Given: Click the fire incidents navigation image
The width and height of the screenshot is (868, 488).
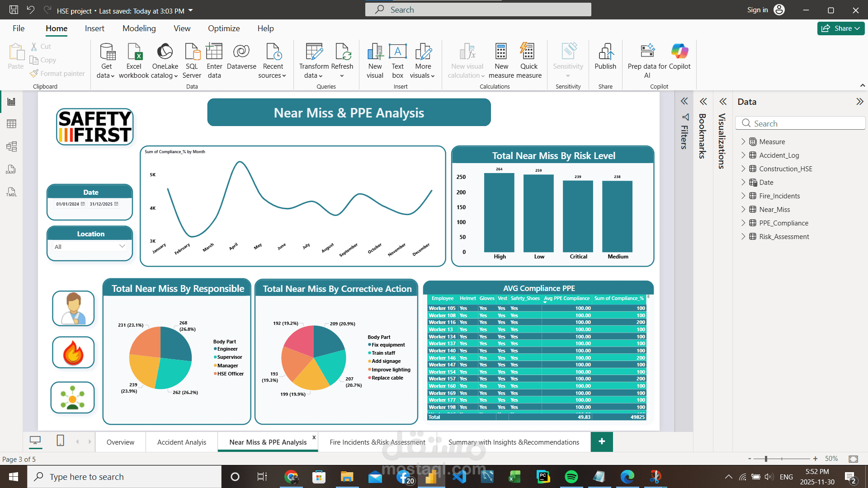Looking at the screenshot, I should coord(73,352).
